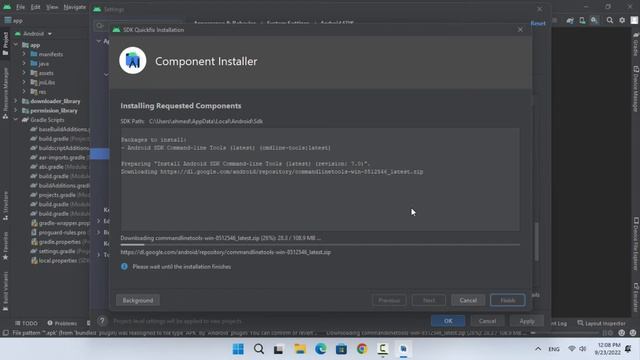640x360 pixels.
Task: Click the installation wait info icon
Action: click(124, 266)
